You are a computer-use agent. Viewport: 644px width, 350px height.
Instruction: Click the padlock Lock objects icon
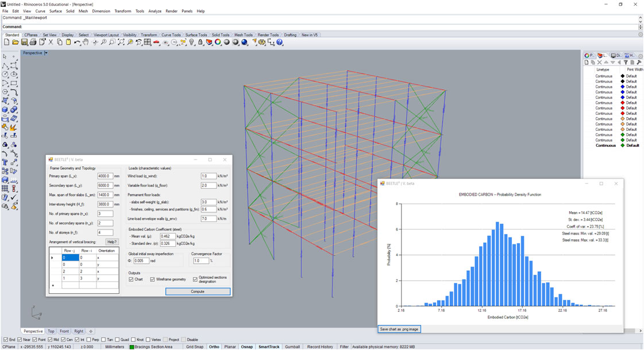200,42
